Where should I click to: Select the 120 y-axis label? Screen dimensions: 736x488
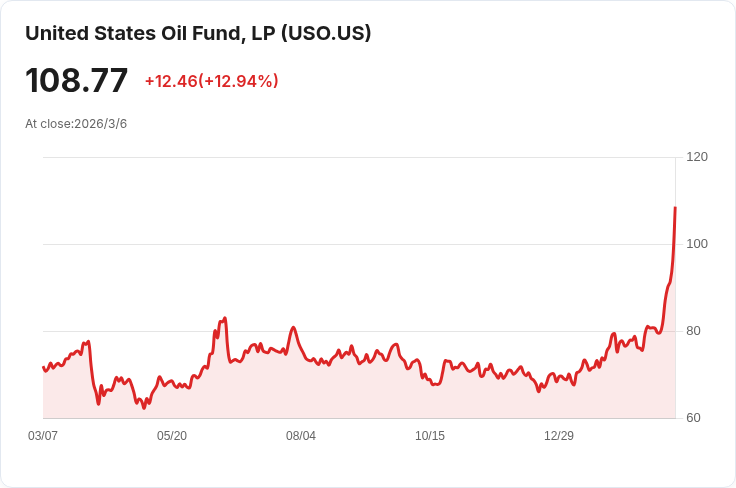[x=697, y=157]
